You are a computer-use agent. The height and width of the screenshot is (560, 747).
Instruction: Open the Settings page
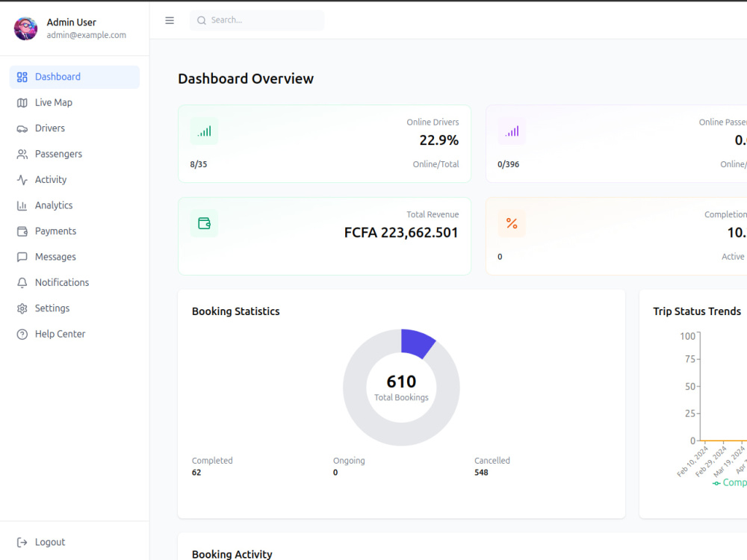(74, 308)
